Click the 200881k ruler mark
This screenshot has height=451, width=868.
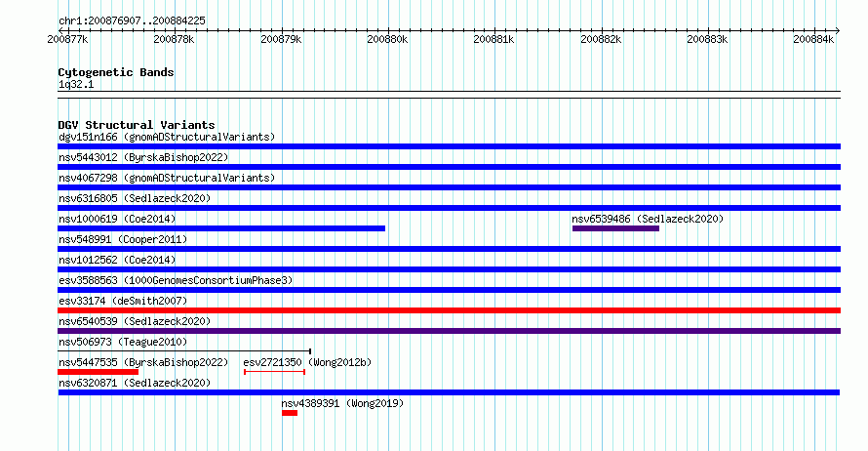click(x=493, y=39)
